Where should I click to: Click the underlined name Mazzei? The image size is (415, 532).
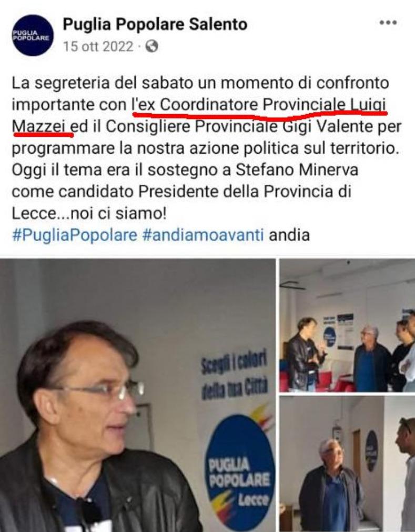pyautogui.click(x=39, y=126)
